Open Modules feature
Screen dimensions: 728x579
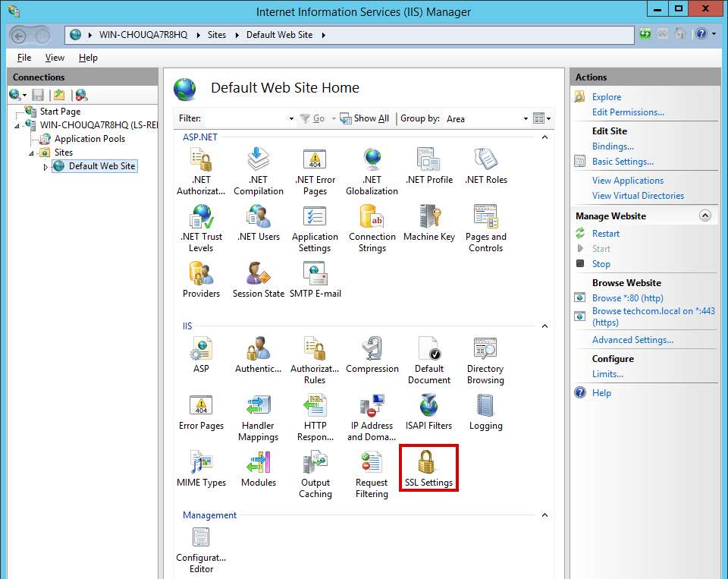click(x=258, y=469)
